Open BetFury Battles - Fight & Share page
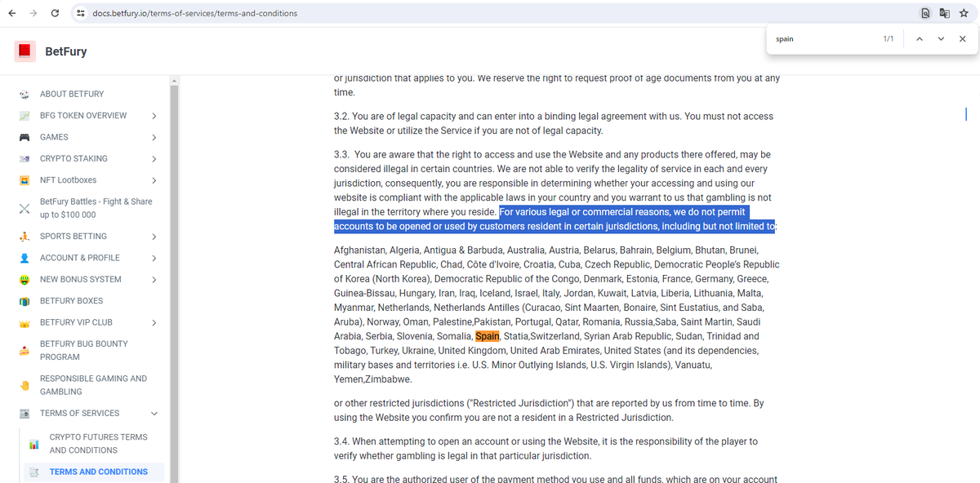980x483 pixels. (96, 208)
